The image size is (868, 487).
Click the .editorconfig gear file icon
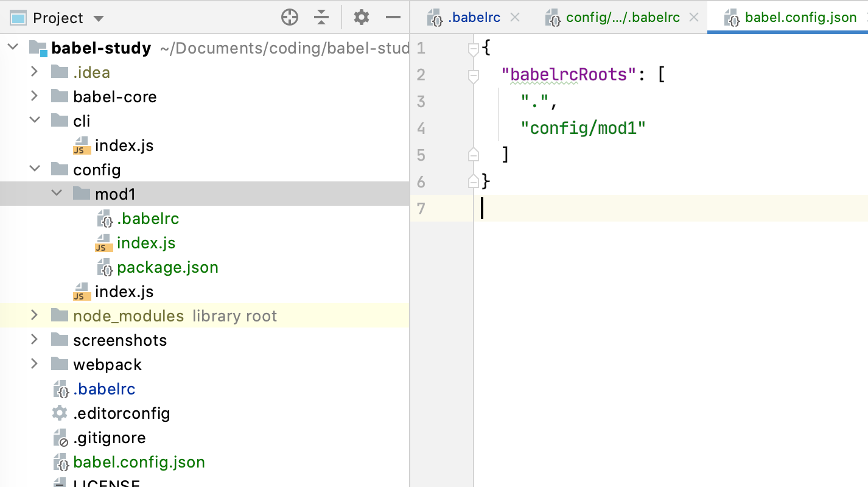(60, 413)
